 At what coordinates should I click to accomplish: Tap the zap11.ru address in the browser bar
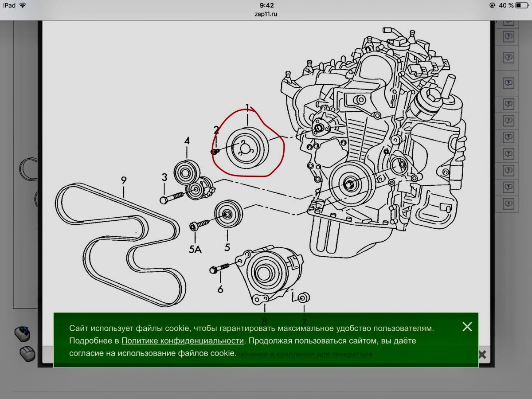pos(266,14)
